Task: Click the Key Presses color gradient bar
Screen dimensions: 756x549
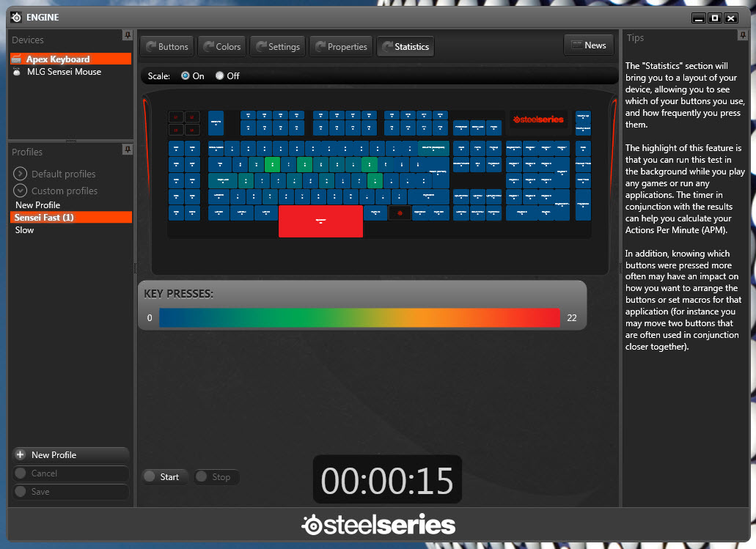Action: coord(360,318)
